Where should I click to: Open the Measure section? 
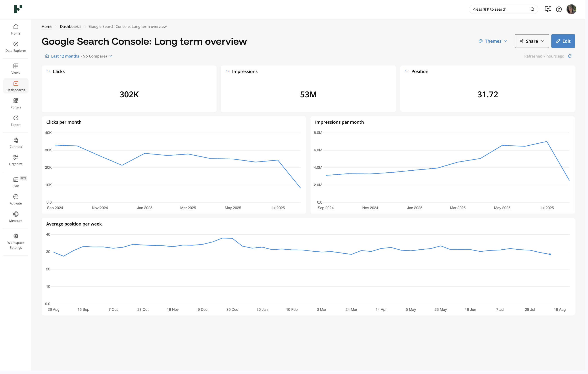point(16,217)
